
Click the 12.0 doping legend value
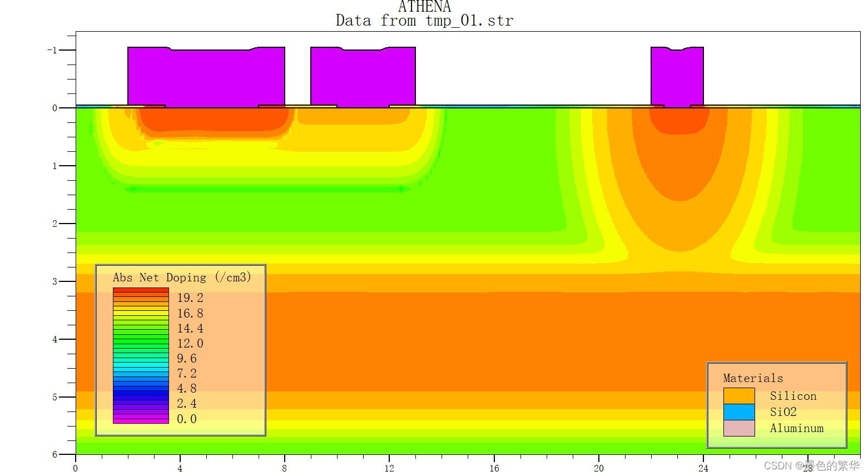190,344
